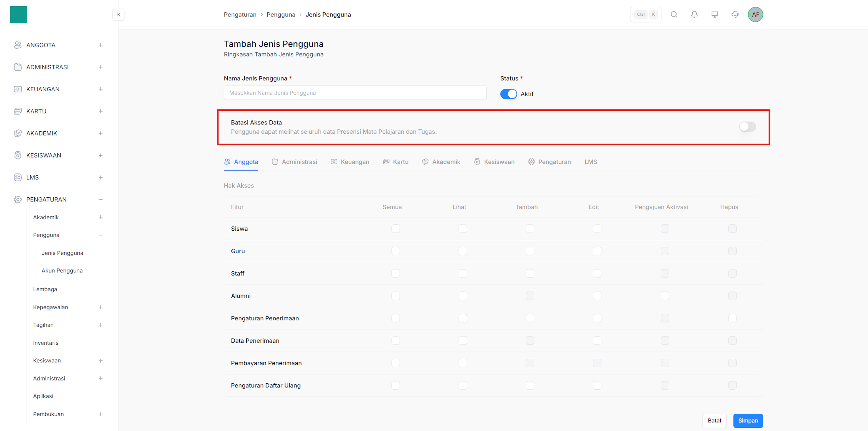This screenshot has height=431, width=868.
Task: Click the Anggota people icon in sidebar
Action: click(x=18, y=45)
